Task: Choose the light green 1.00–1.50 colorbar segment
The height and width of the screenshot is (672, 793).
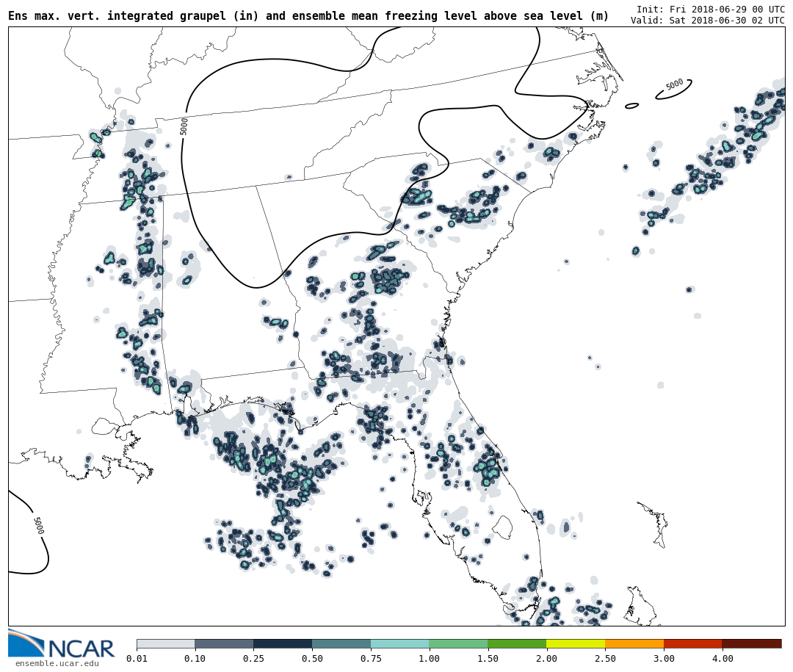Action: [x=458, y=643]
